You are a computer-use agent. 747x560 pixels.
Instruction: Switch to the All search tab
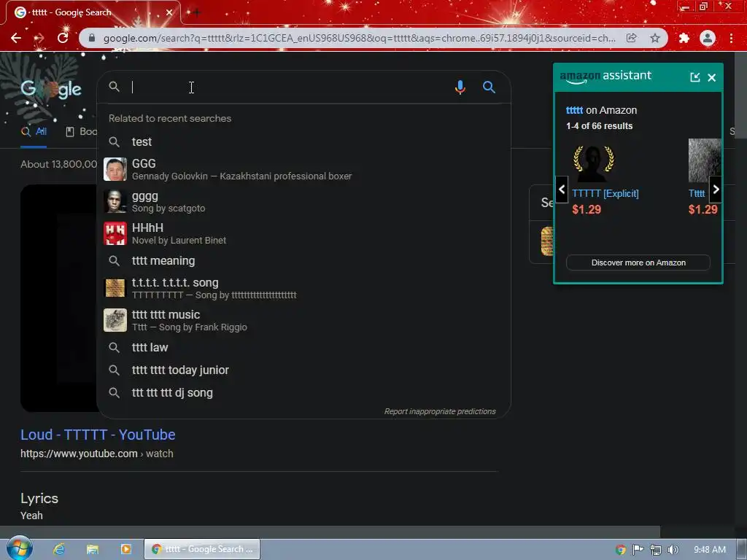[34, 131]
